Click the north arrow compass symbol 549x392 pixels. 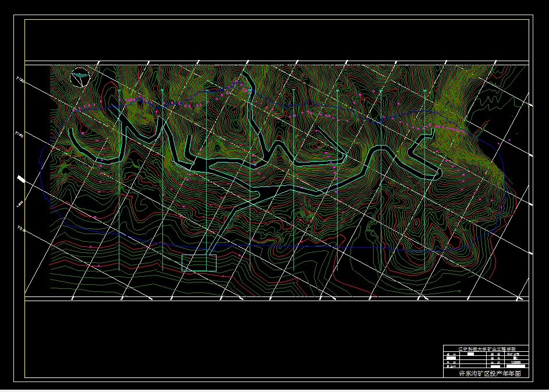click(80, 77)
